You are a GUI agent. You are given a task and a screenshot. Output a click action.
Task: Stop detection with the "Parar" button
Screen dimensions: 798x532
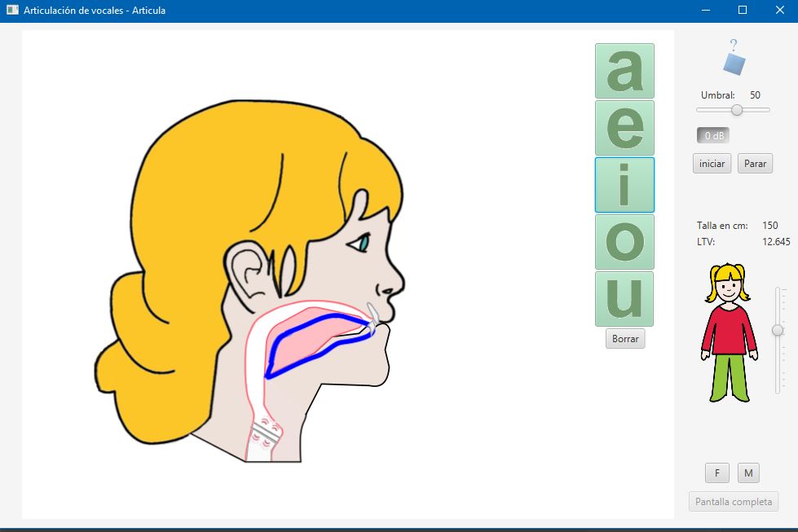755,163
